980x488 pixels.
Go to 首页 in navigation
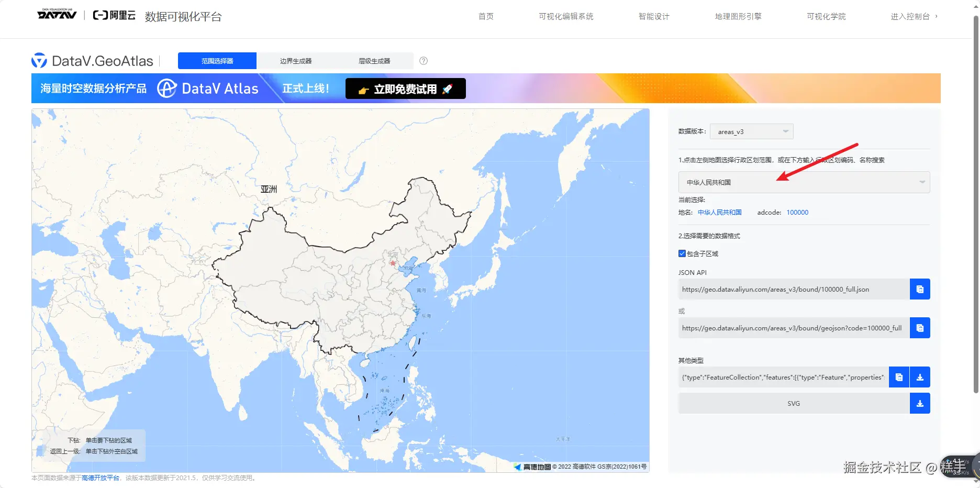486,16
